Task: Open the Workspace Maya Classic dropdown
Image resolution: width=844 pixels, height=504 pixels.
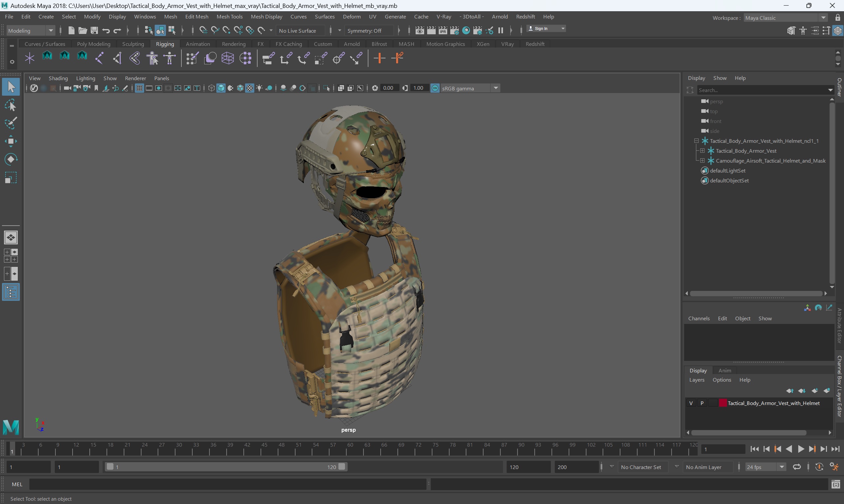Action: 785,18
